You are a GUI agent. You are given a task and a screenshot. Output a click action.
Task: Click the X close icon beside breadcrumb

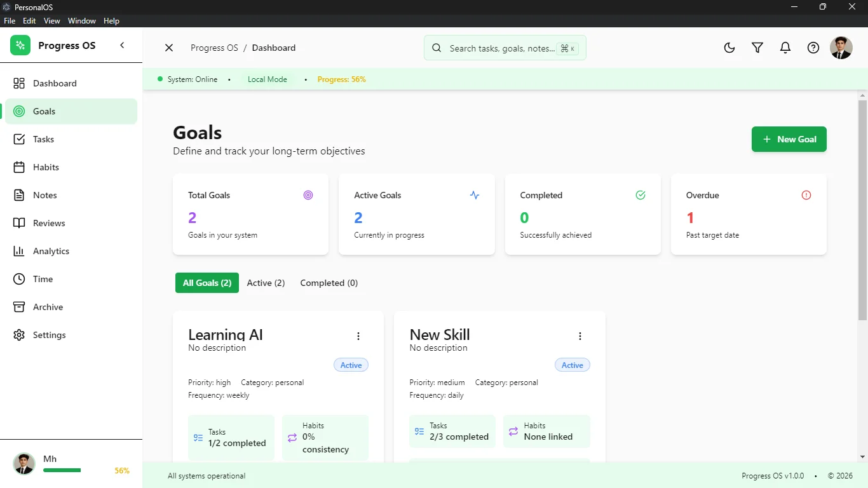(169, 48)
